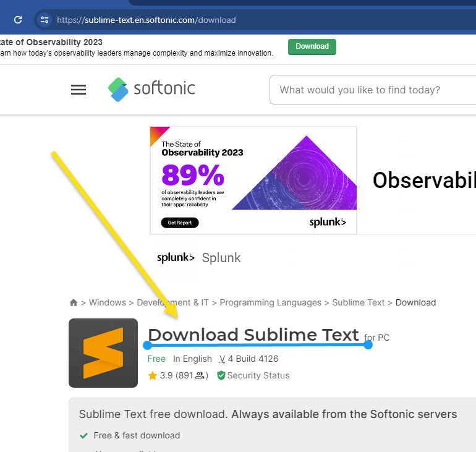The image size is (476, 452).
Task: Click the V 4 Build 4126 version label
Action: pyautogui.click(x=249, y=359)
